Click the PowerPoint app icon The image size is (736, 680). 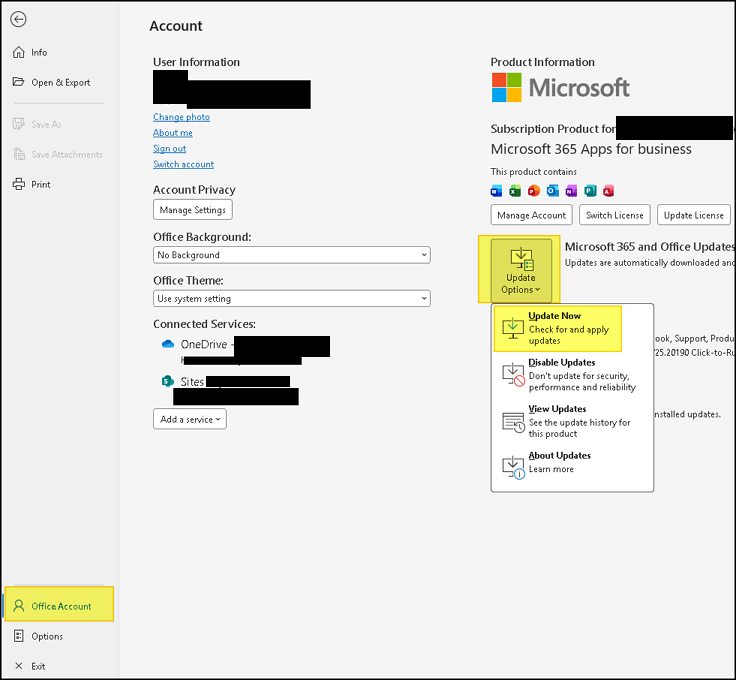tap(534, 191)
